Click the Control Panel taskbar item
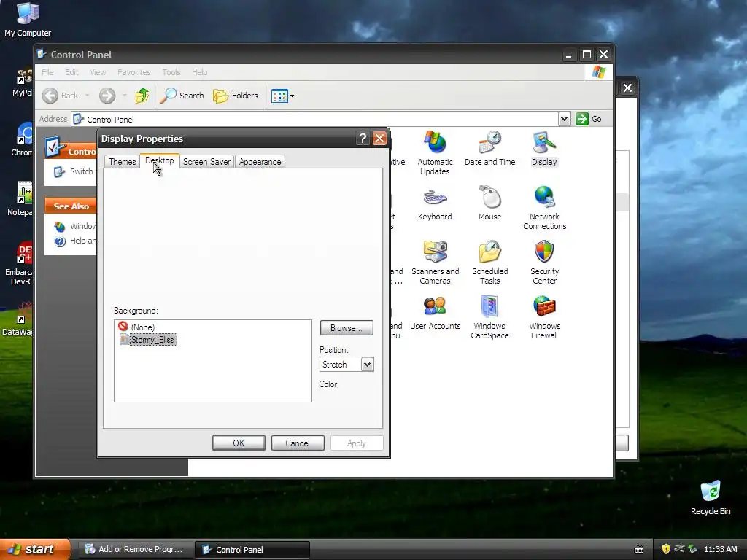Image resolution: width=747 pixels, height=560 pixels. point(252,550)
